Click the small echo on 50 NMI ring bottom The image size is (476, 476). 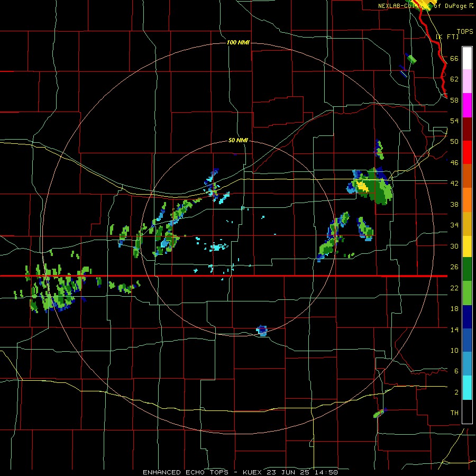click(x=262, y=331)
